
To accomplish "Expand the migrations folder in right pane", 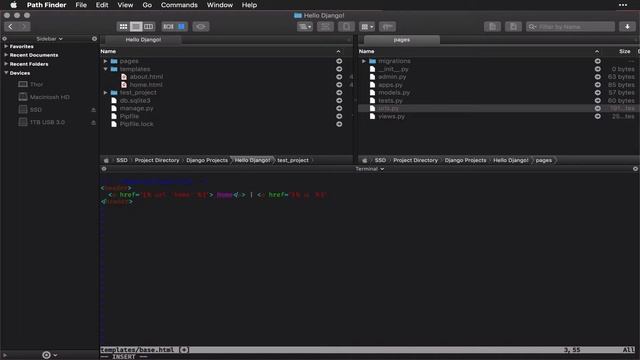I will (364, 61).
